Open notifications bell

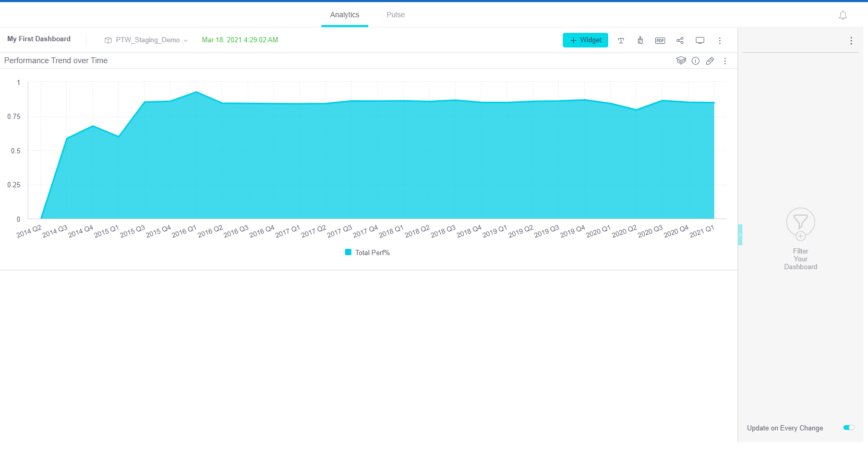click(842, 16)
